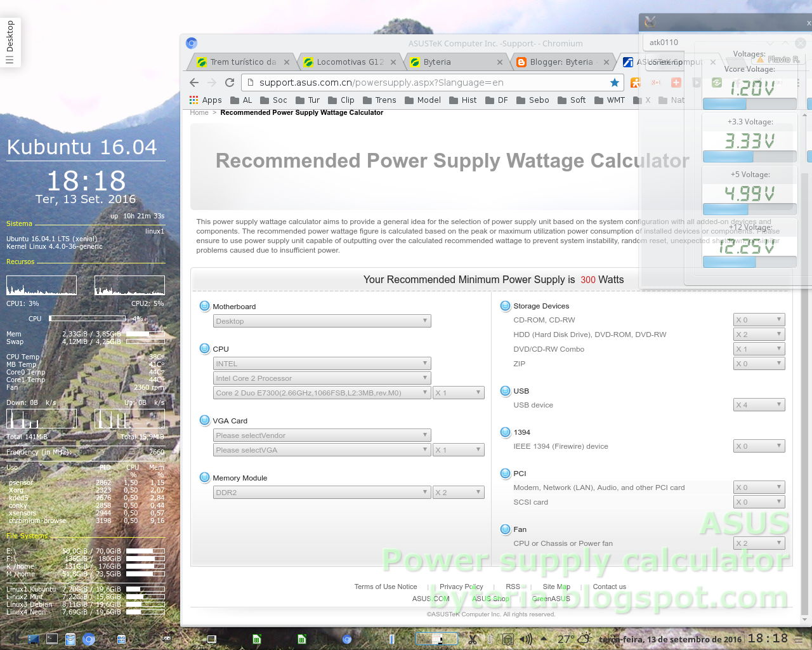Image resolution: width=812 pixels, height=650 pixels.
Task: Open the Motherboard Desktop dropdown
Action: point(322,321)
